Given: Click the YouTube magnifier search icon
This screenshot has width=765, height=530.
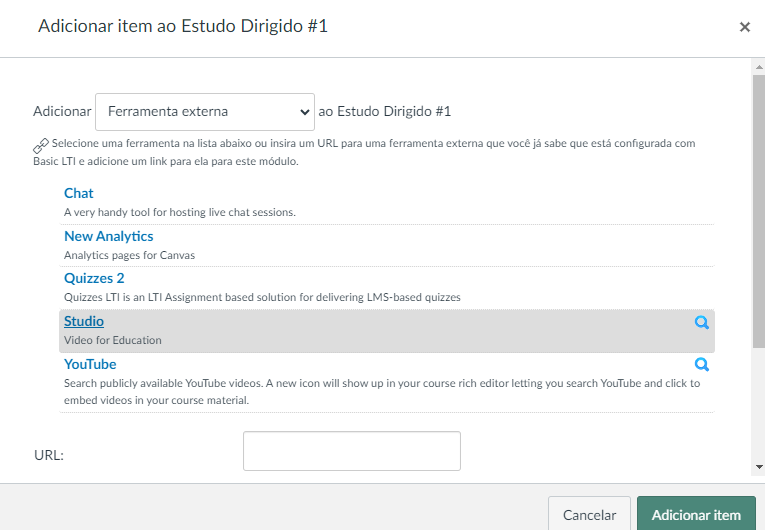Looking at the screenshot, I should (701, 365).
